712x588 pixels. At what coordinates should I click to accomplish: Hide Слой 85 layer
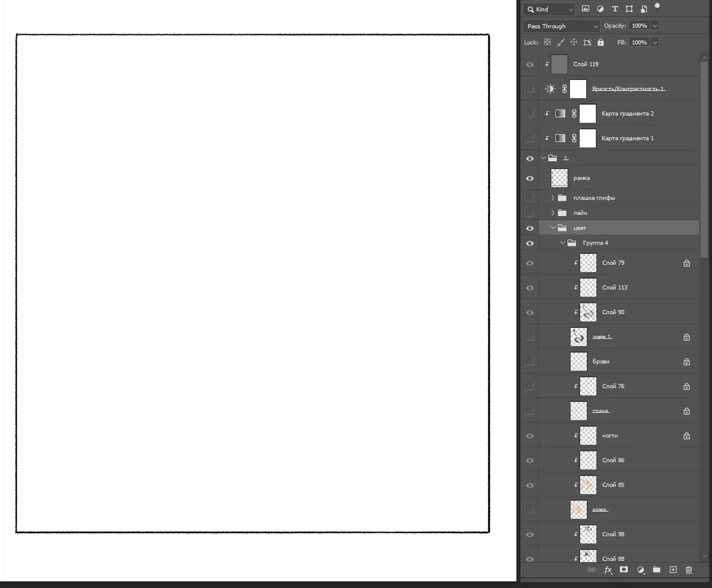pyautogui.click(x=530, y=485)
